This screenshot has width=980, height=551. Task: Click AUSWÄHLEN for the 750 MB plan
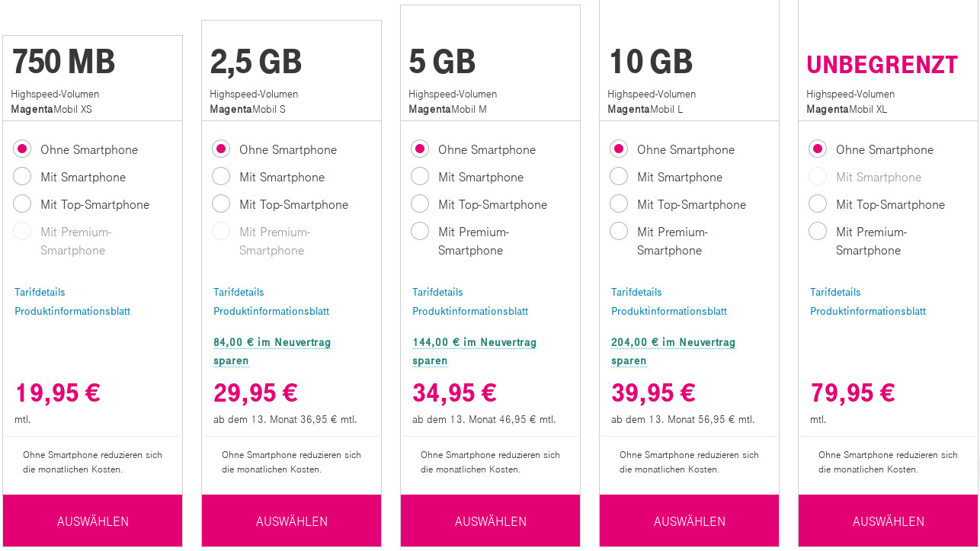pos(91,521)
